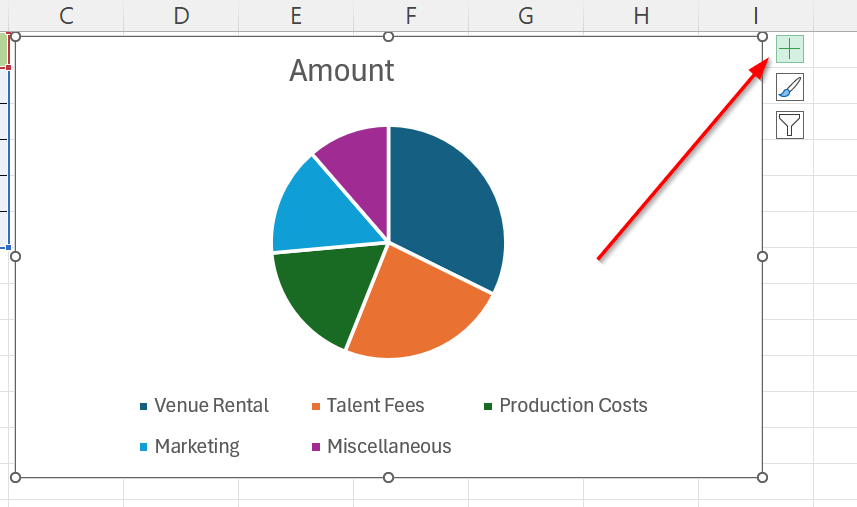Click the column G header

coord(526,15)
